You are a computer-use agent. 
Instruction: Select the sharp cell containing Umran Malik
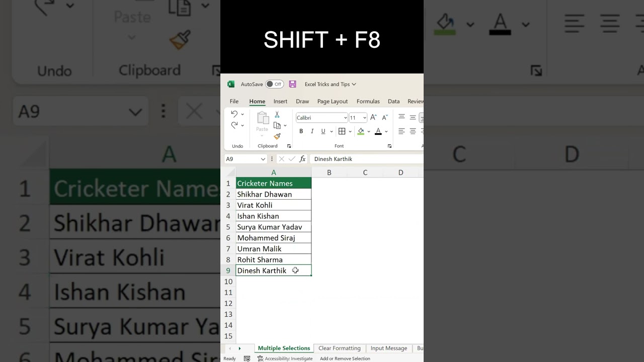(x=274, y=249)
